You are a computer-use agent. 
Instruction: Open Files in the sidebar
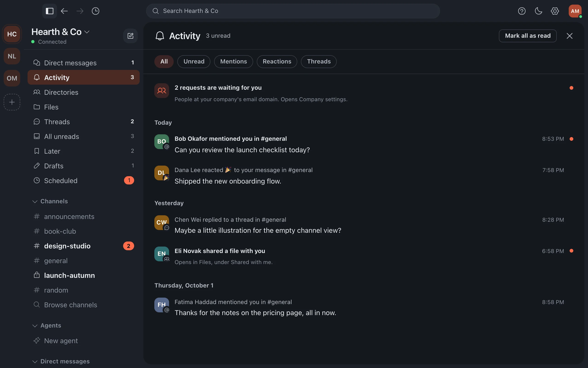point(84,107)
